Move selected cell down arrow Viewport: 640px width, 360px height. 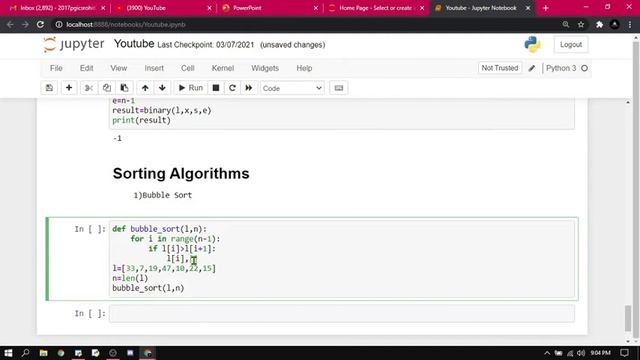[x=162, y=88]
